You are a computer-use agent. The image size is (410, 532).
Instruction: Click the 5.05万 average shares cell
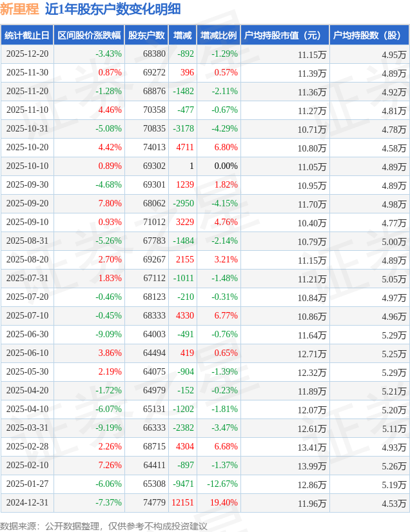(x=394, y=279)
